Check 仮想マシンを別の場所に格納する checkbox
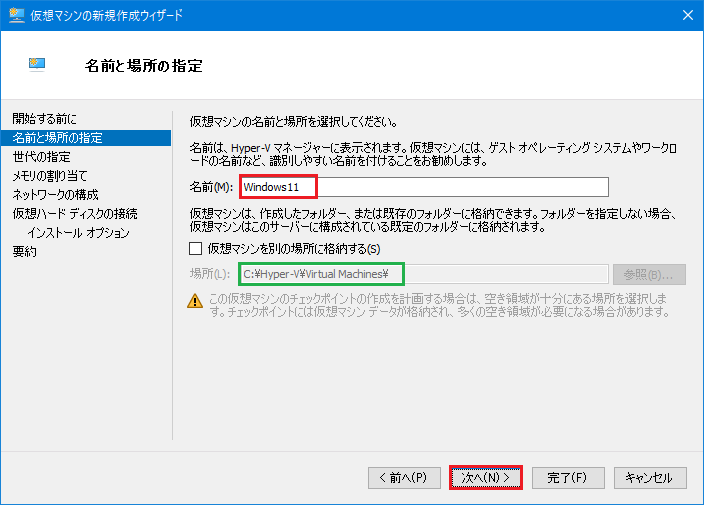The image size is (704, 505). point(195,248)
